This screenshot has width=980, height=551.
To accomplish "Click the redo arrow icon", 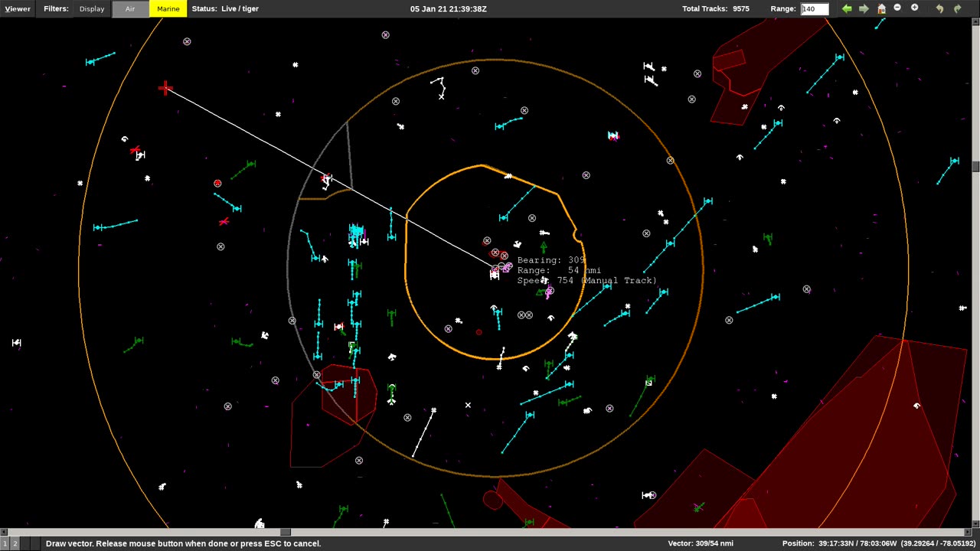I will [957, 8].
